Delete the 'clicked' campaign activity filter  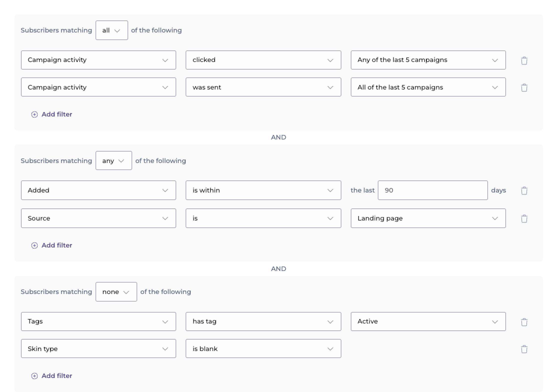524,60
